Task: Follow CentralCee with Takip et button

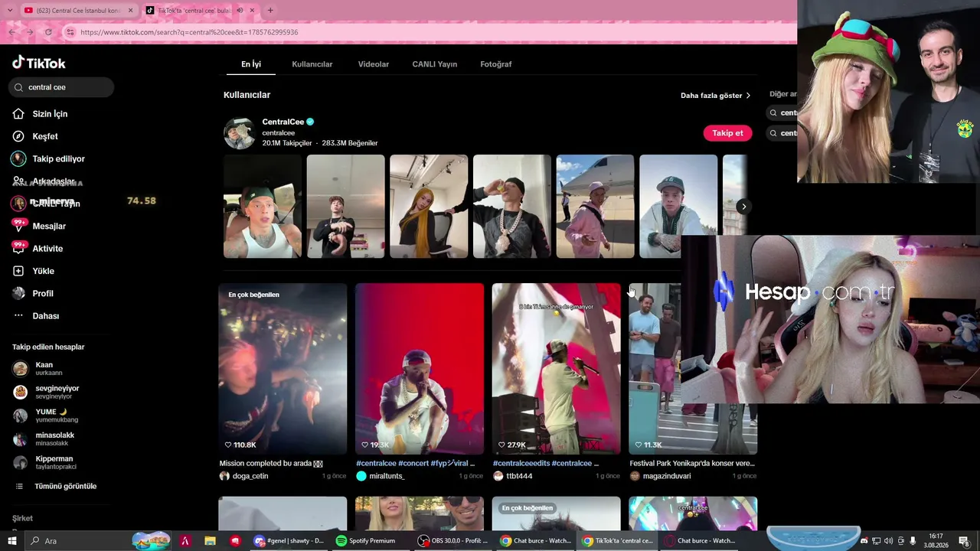Action: [727, 133]
